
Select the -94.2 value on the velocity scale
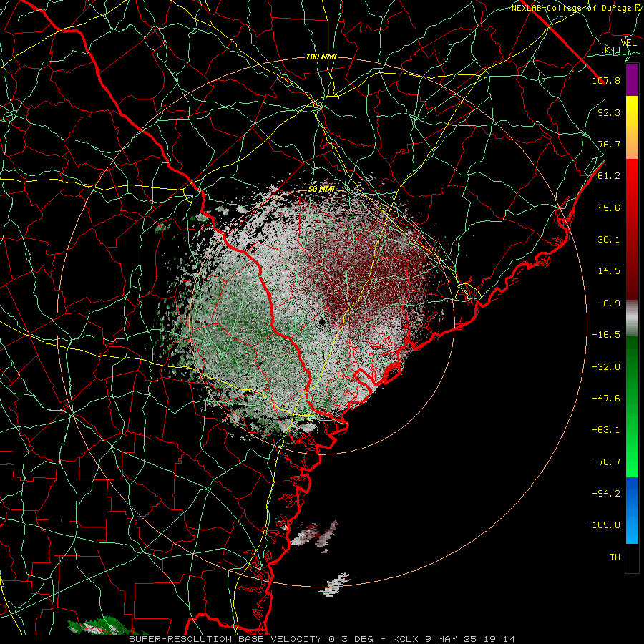tap(606, 494)
